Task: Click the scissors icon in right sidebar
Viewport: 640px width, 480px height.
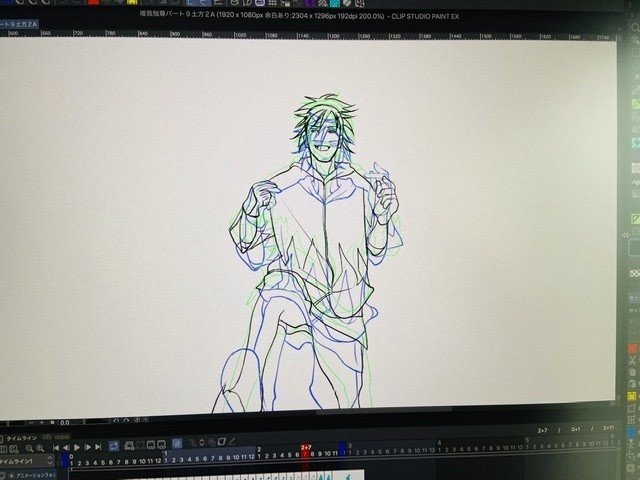Action: pyautogui.click(x=632, y=361)
